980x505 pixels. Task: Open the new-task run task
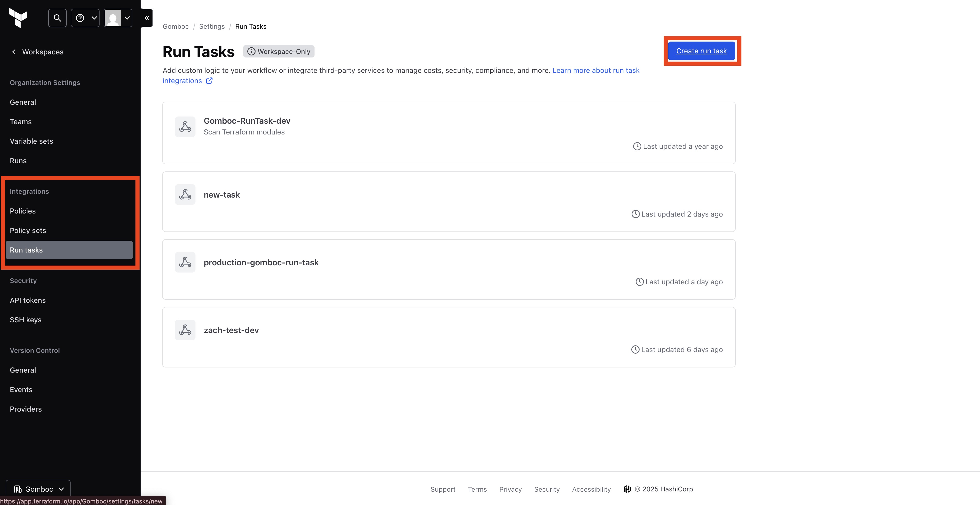(222, 195)
